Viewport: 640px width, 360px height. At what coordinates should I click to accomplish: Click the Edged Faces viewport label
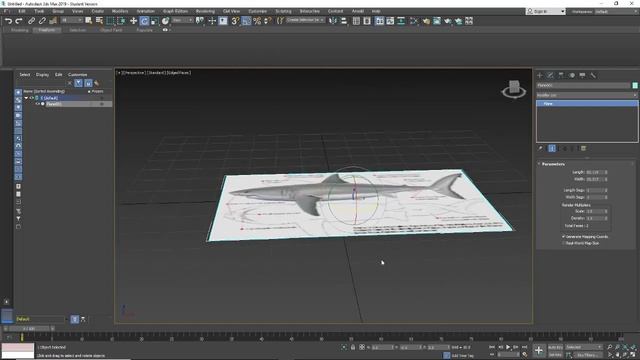click(x=178, y=73)
